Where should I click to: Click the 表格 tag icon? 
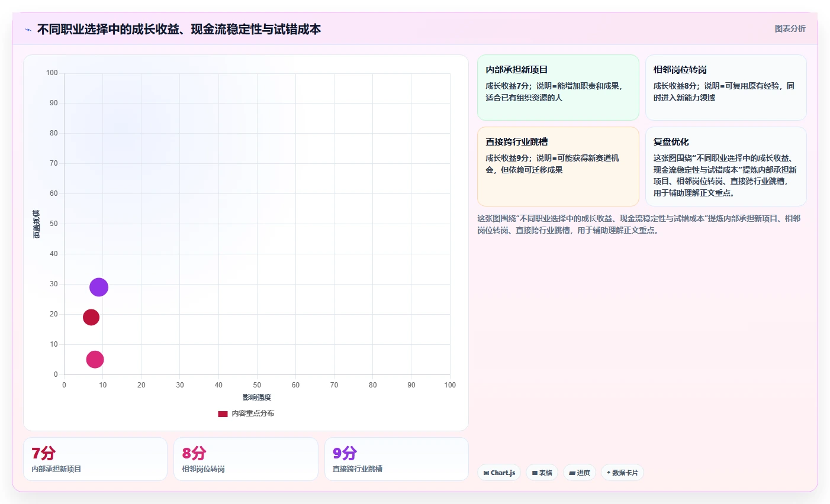535,473
